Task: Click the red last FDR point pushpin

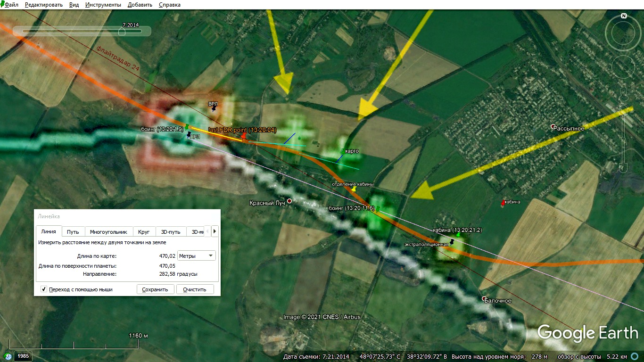Action: [x=244, y=136]
